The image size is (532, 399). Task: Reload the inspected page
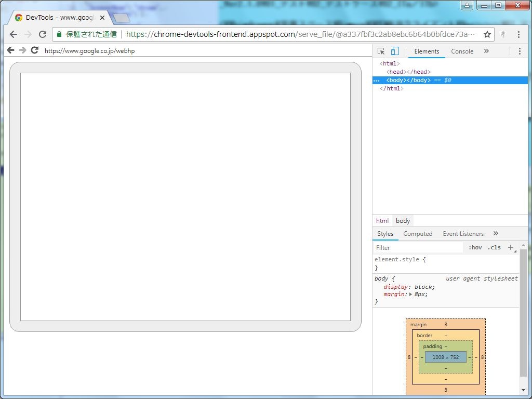[35, 50]
